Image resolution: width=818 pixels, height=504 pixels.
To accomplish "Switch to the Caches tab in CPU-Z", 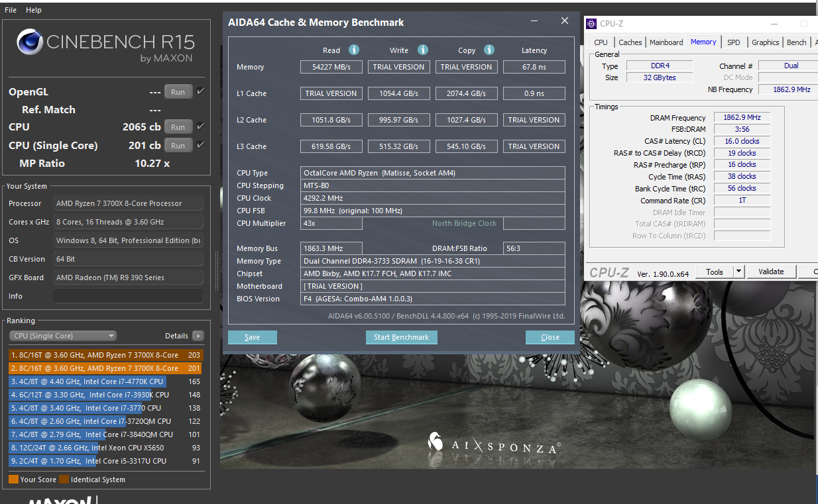I will click(x=630, y=42).
